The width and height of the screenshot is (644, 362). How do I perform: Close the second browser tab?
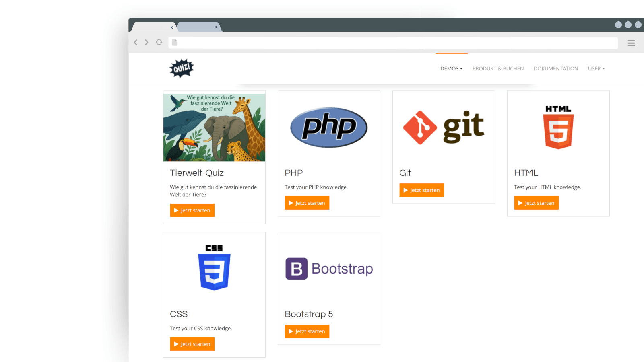[216, 27]
